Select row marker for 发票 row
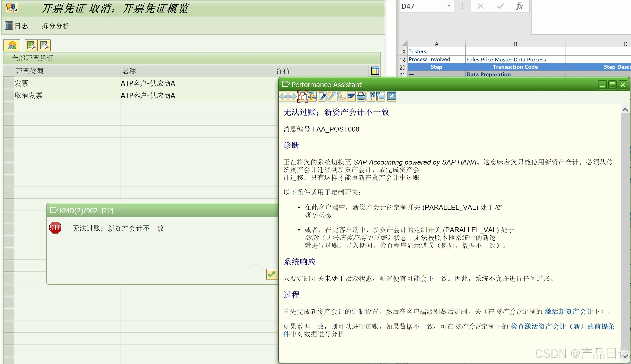 pyautogui.click(x=9, y=83)
